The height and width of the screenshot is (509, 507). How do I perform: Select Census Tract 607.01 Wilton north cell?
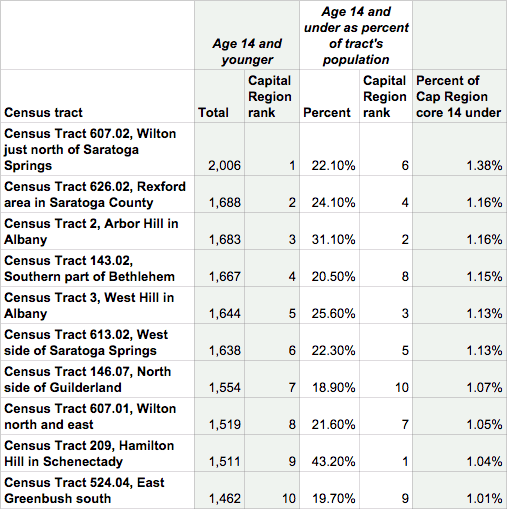[x=97, y=416]
